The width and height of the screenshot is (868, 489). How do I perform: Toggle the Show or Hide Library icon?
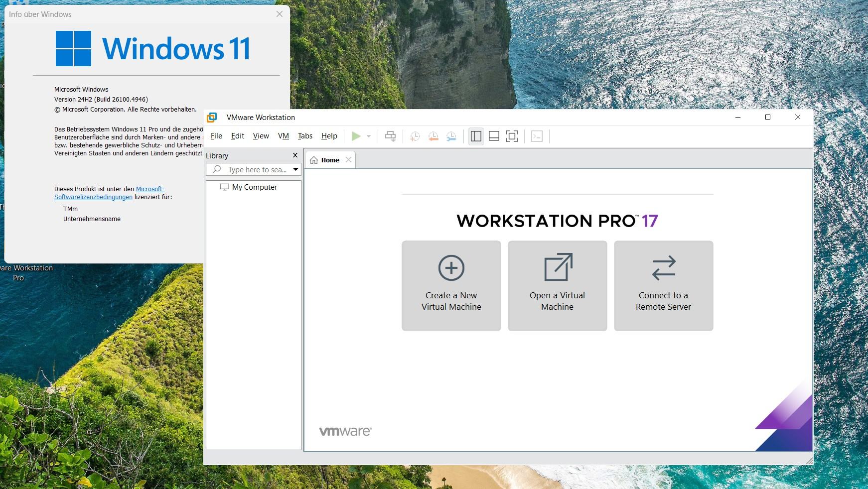[x=476, y=136]
